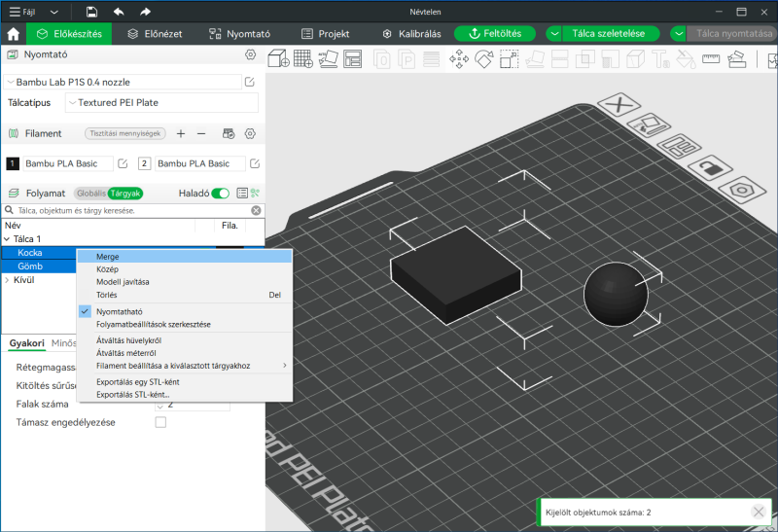Open printer settings gear in Nyomtató header
The image size is (778, 532).
click(251, 54)
